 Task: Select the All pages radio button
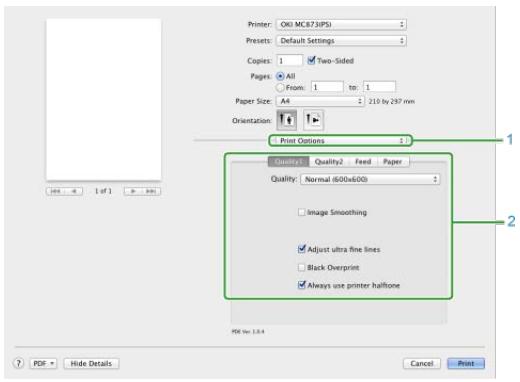tap(280, 76)
